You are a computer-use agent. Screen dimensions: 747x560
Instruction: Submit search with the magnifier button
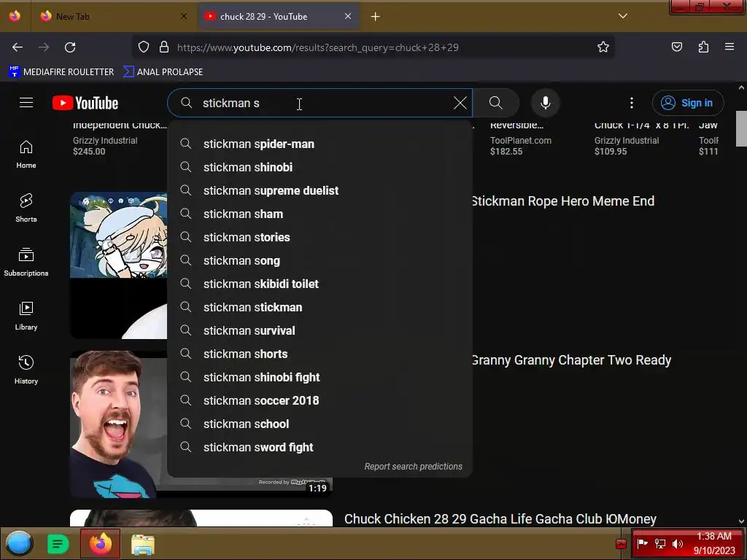(x=496, y=103)
